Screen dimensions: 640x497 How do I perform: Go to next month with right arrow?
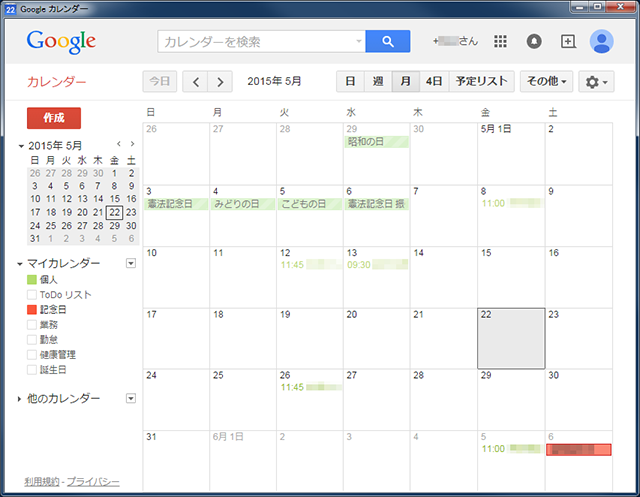[220, 81]
